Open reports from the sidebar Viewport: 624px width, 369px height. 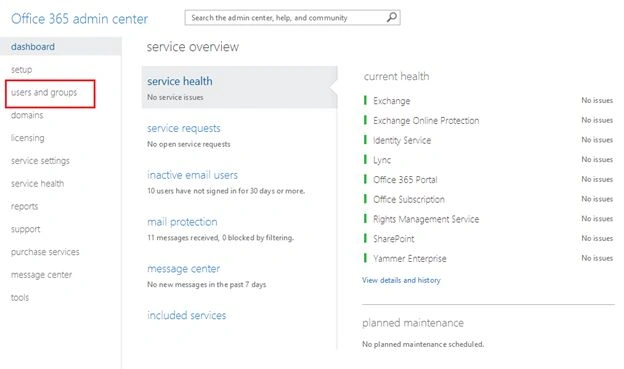click(25, 207)
